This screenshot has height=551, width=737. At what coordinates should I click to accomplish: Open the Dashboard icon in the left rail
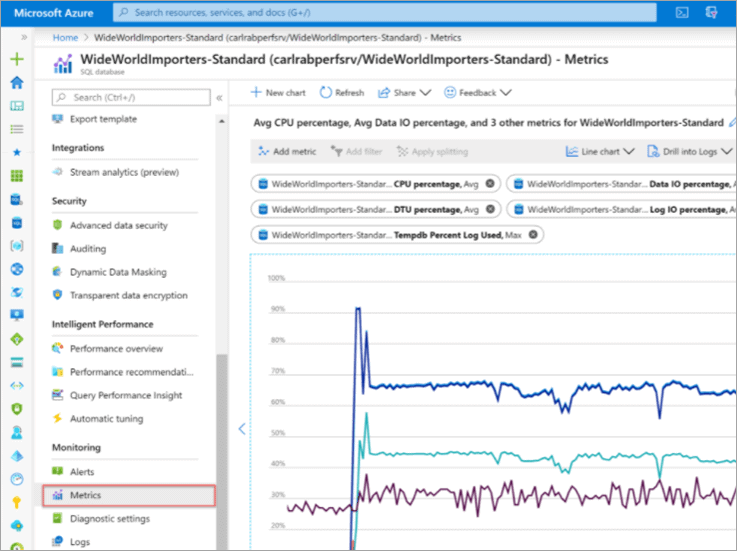17,106
